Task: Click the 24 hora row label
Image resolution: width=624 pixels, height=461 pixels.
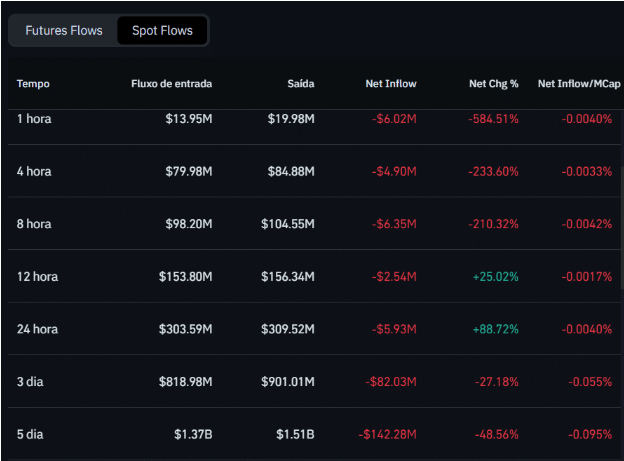Action: [x=37, y=329]
